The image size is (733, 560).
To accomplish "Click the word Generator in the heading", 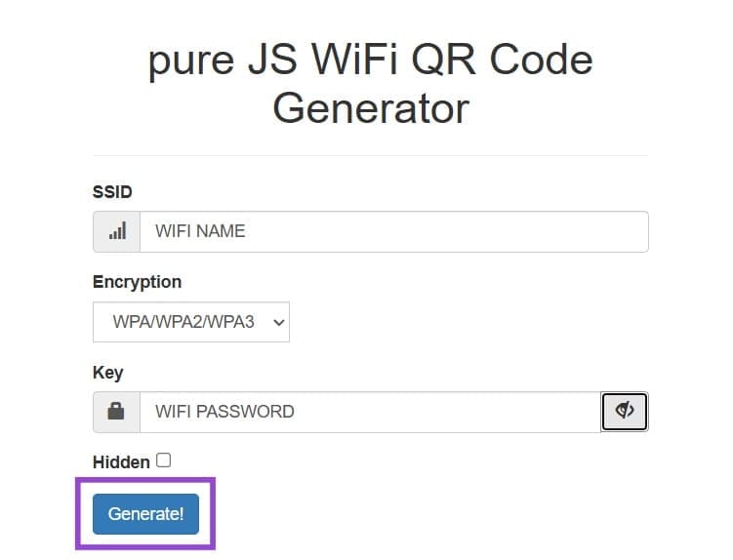I will point(370,107).
